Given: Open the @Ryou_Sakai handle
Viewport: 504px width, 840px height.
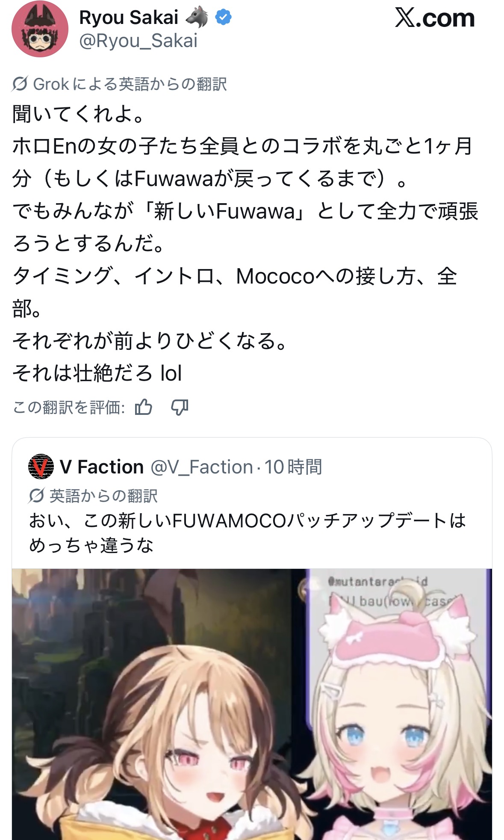Looking at the screenshot, I should pyautogui.click(x=139, y=41).
